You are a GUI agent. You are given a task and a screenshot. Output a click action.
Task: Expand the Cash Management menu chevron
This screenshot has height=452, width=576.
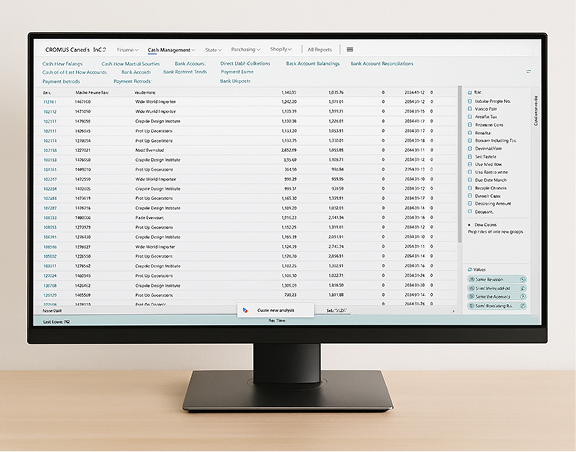(193, 50)
